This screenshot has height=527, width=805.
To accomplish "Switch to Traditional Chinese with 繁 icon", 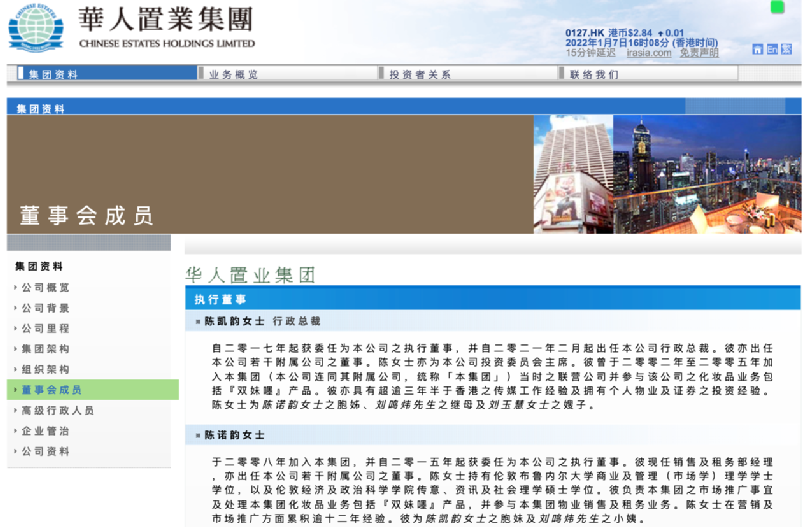I will [x=788, y=49].
